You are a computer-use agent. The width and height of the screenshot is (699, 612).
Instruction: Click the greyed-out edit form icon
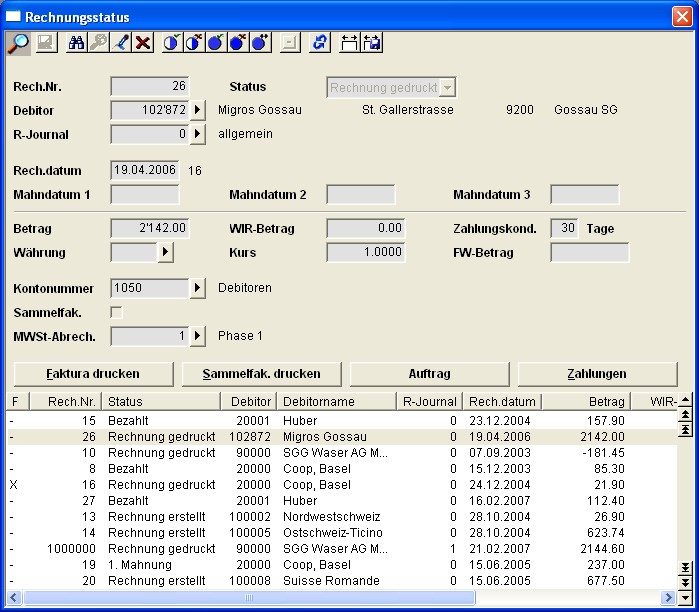46,43
